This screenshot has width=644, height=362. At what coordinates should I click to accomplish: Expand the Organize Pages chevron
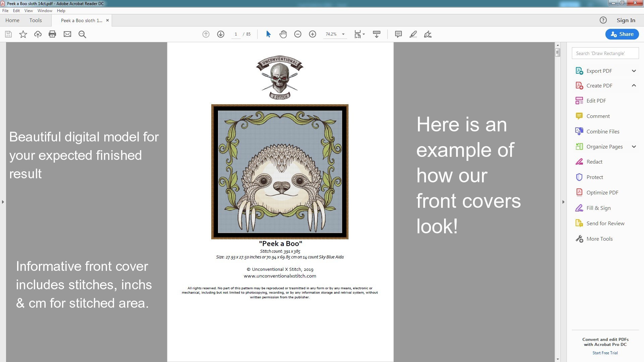pos(634,146)
